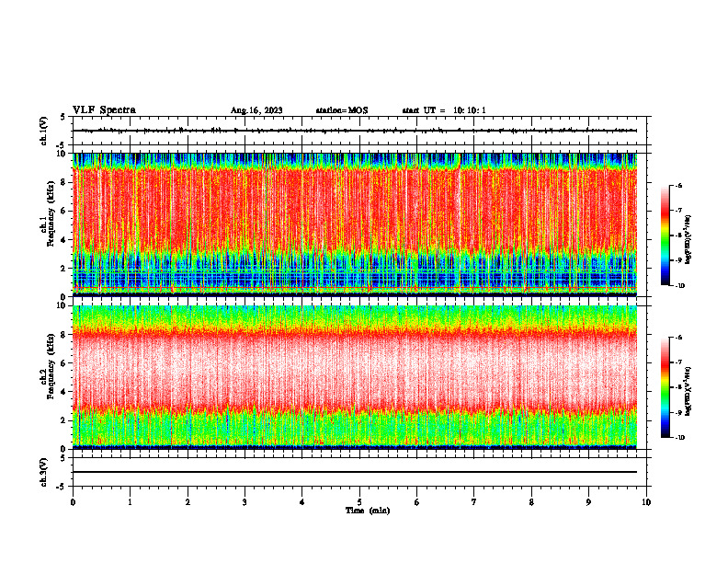This screenshot has height=563, width=728.
Task: Click the '4' kHz tick on the ch.1 frequency axis
Action: pos(63,240)
